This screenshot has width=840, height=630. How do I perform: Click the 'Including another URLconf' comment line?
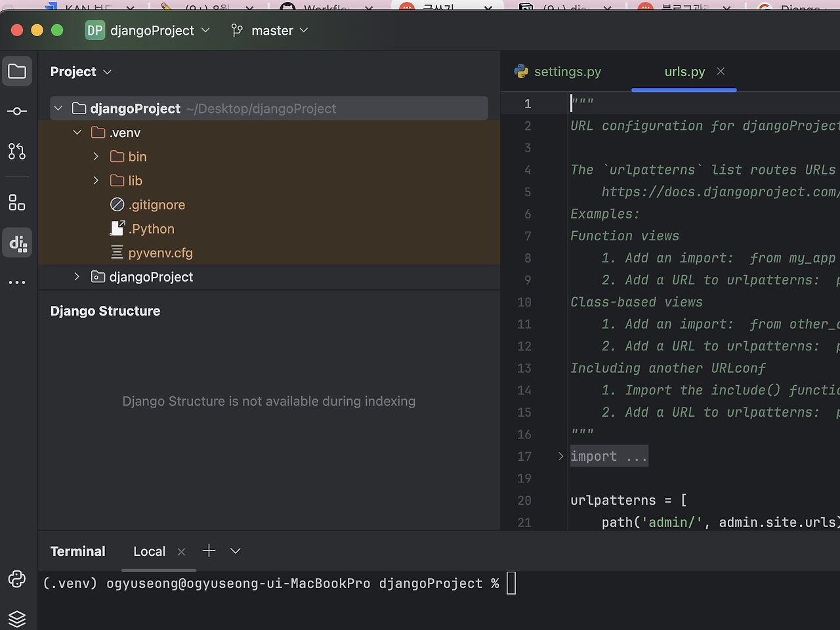668,368
